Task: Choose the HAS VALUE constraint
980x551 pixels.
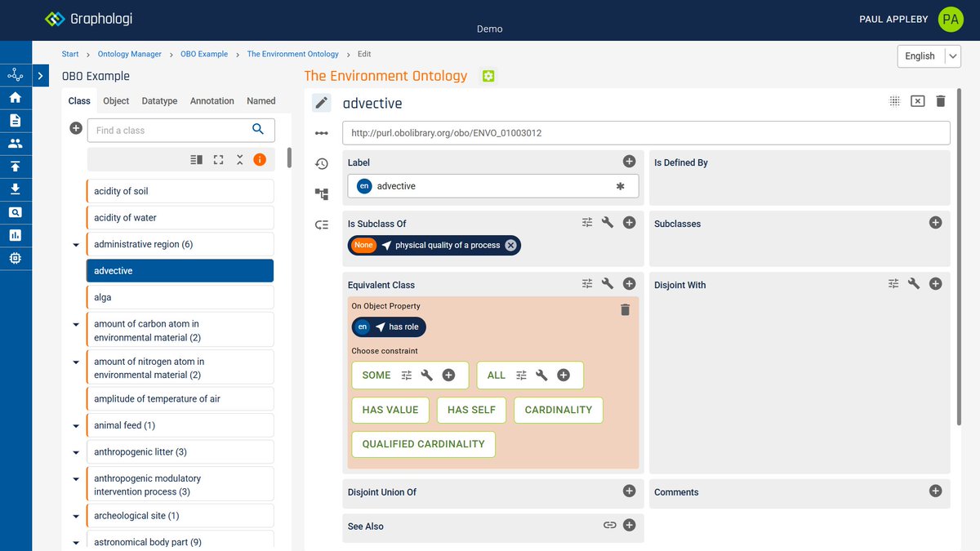Action: pyautogui.click(x=390, y=410)
